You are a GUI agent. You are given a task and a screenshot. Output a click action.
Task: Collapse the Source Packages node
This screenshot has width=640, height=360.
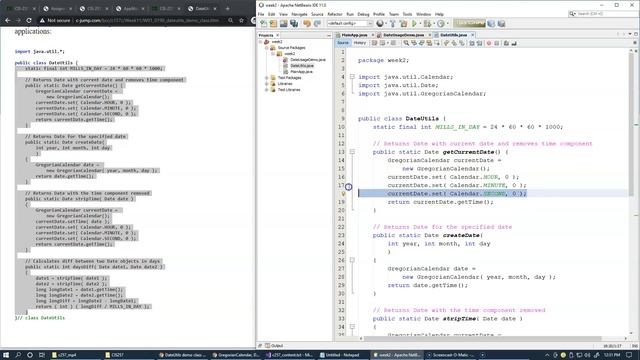pyautogui.click(x=267, y=48)
